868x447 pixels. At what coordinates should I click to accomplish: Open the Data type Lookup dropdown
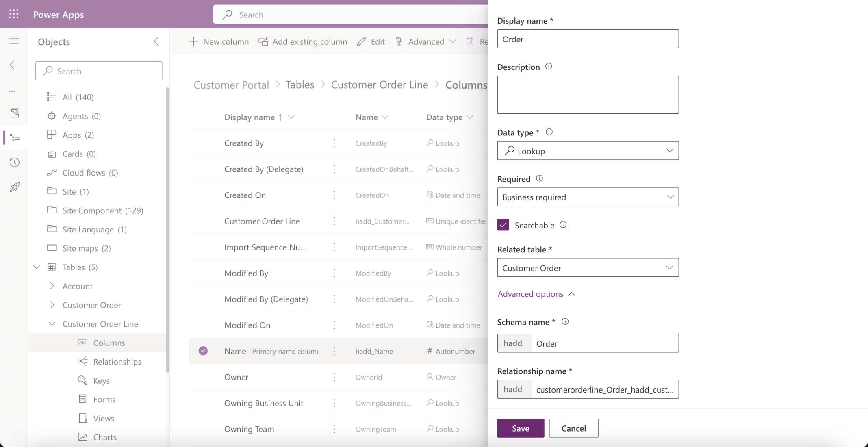tap(588, 151)
